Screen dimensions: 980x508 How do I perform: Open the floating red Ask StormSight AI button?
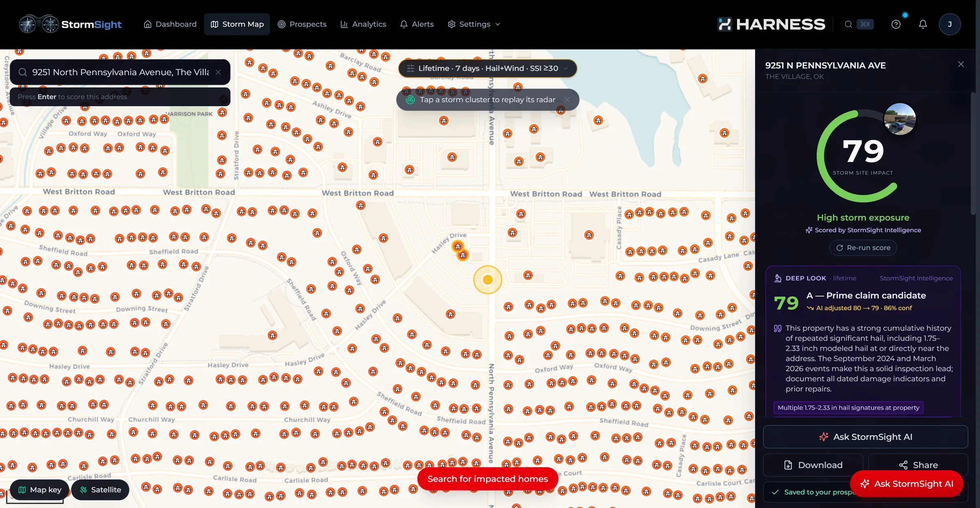coord(906,484)
